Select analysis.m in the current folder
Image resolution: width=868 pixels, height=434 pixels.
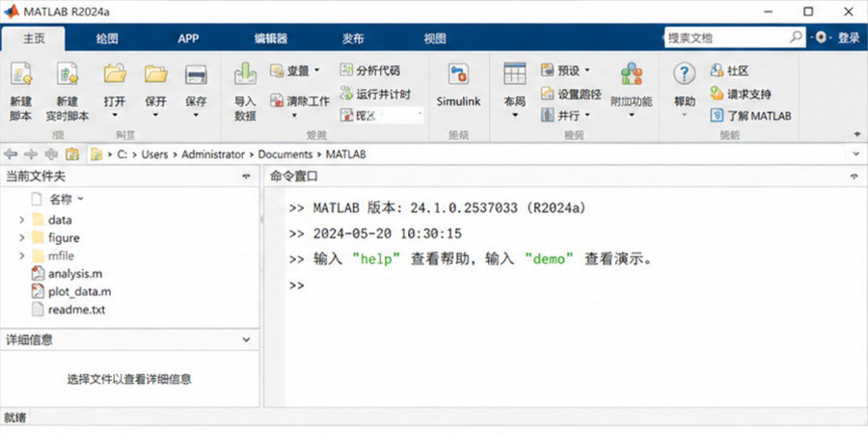point(75,274)
